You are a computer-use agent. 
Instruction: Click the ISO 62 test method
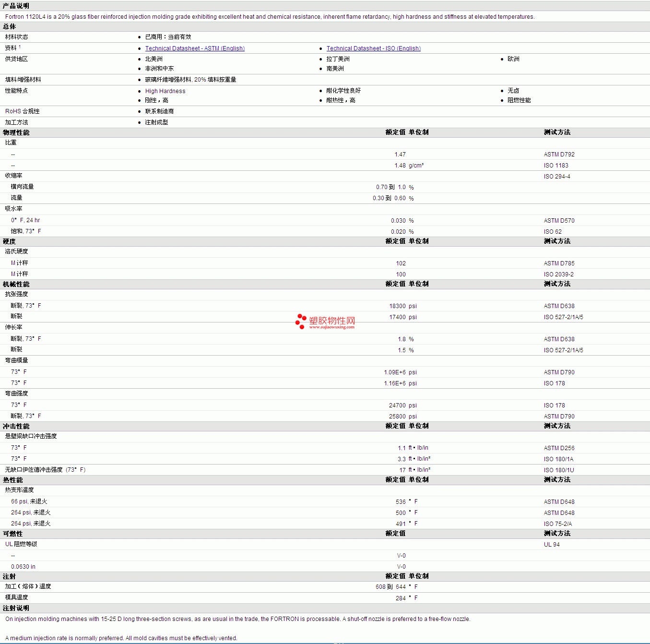pos(553,232)
